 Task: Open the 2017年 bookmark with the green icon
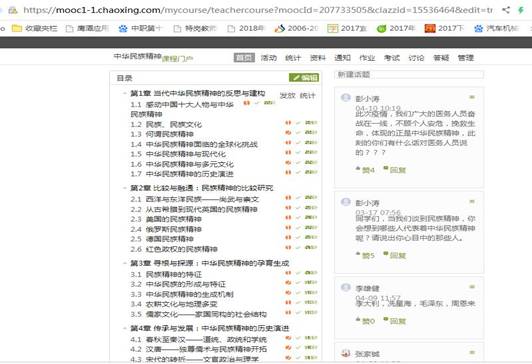[x=396, y=28]
